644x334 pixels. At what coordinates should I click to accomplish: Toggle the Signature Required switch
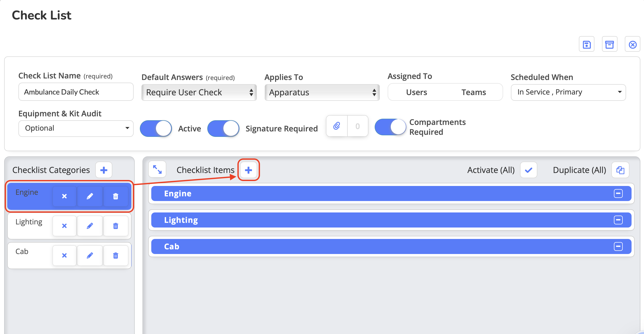pos(223,129)
